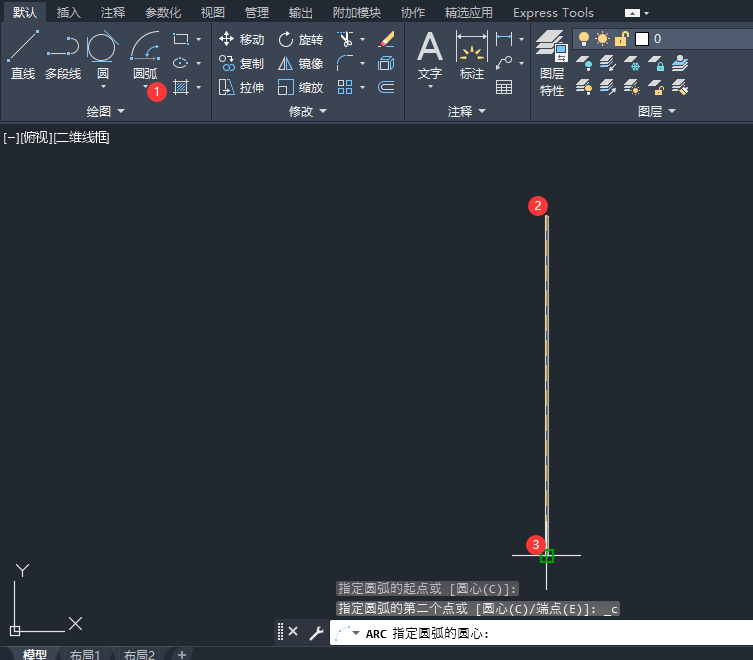Open the layer dropdown showing 0

pos(663,39)
